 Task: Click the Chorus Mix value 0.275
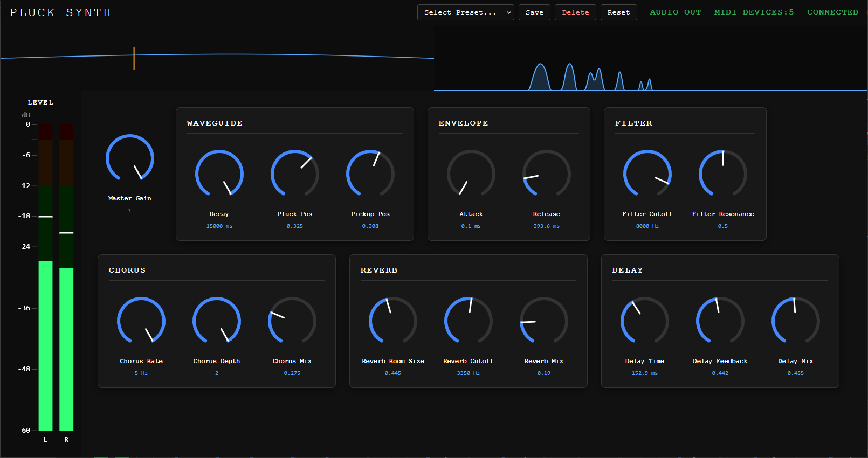(292, 373)
